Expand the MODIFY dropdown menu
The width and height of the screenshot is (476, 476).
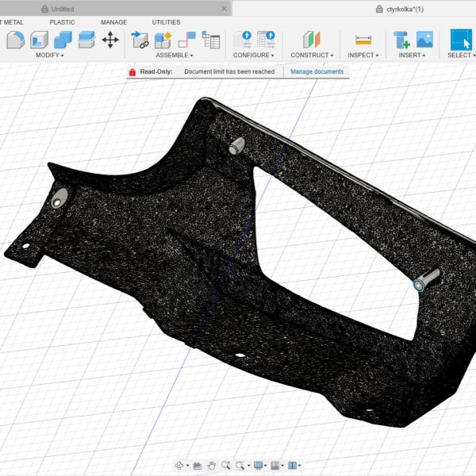tap(50, 56)
